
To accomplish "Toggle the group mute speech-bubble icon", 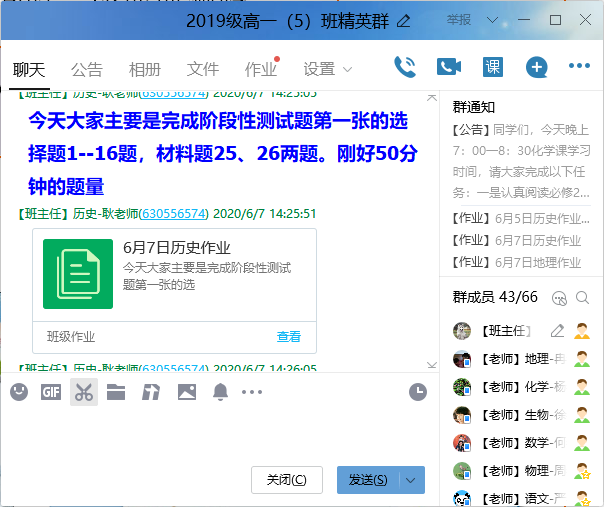I will click(x=560, y=298).
